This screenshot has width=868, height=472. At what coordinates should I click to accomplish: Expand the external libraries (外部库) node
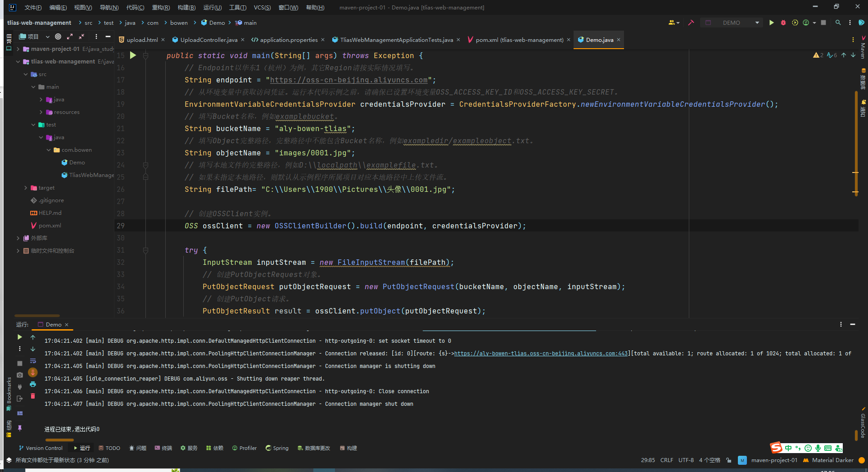[x=18, y=238]
